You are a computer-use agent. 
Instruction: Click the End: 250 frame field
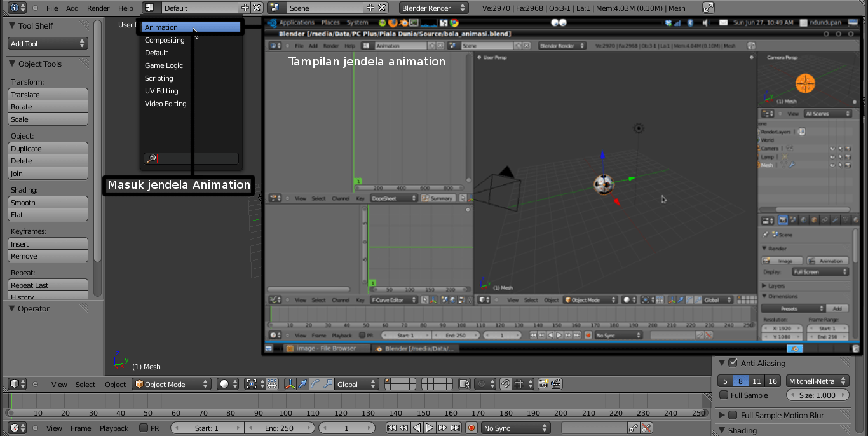click(279, 428)
